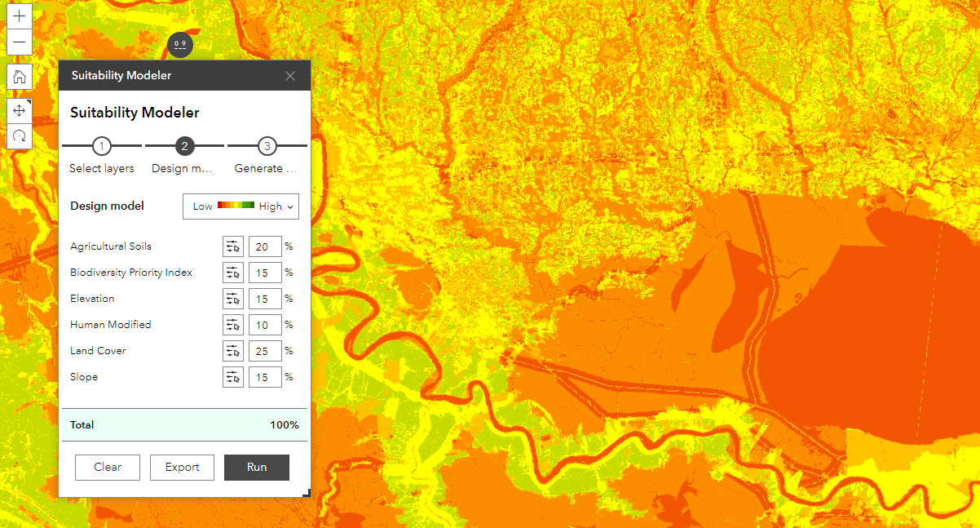Expand the color ramp selector chevron
Image resolution: width=980 pixels, height=528 pixels.
[291, 206]
